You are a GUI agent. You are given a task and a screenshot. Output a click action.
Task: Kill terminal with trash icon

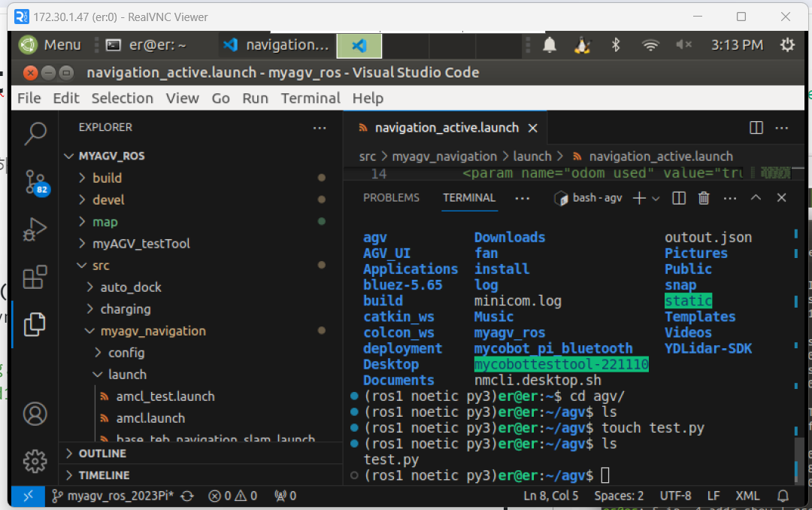[x=704, y=198]
